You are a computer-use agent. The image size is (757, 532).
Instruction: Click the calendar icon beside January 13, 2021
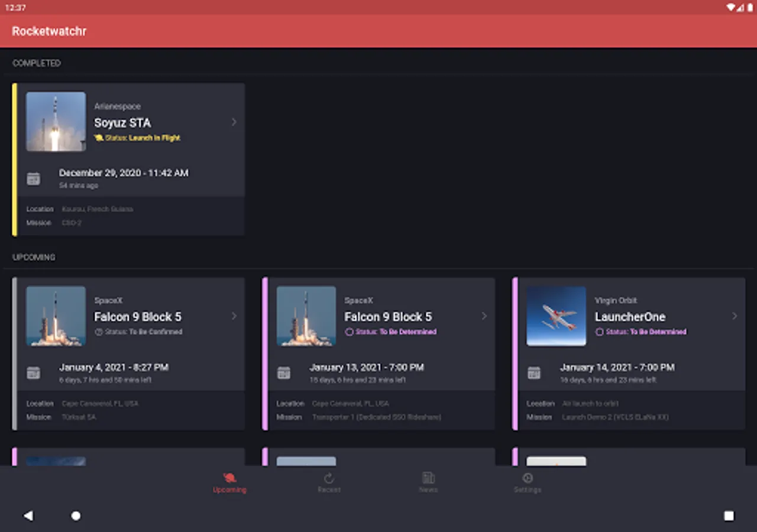tap(284, 373)
